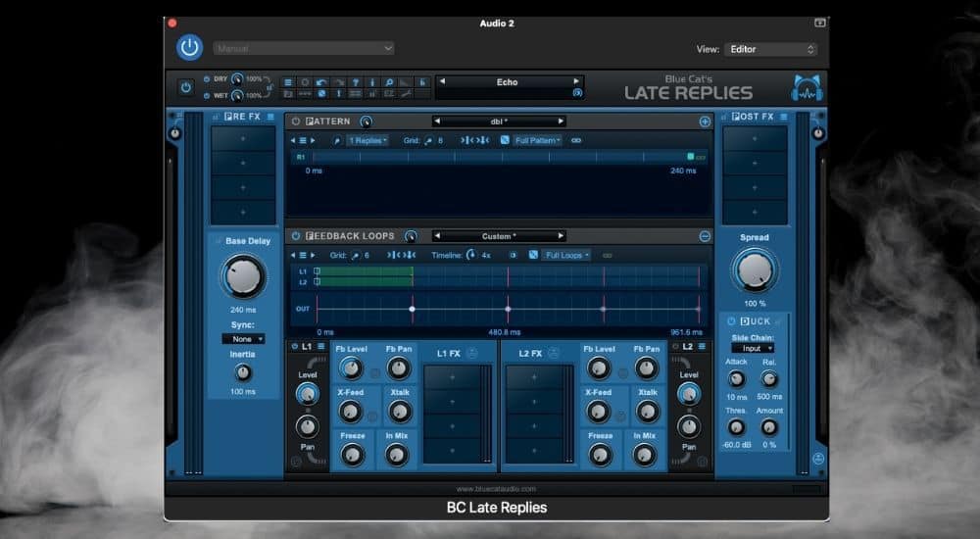Toggle the PATTERN section power button
The height and width of the screenshot is (539, 980).
point(296,122)
